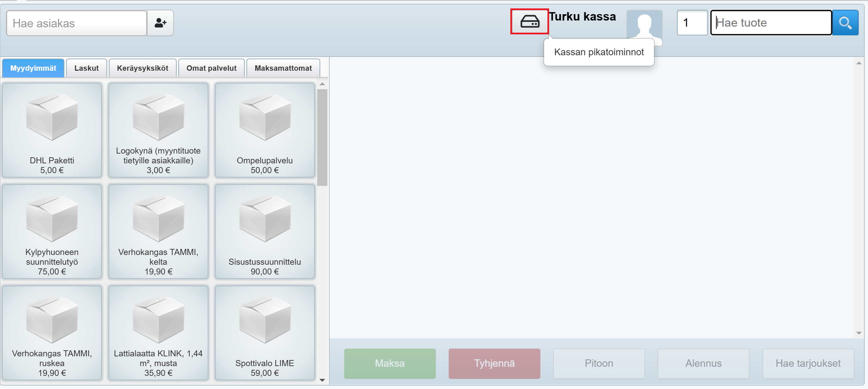Click the product quantity field
Viewport: 868px width, 389px height.
pos(692,23)
